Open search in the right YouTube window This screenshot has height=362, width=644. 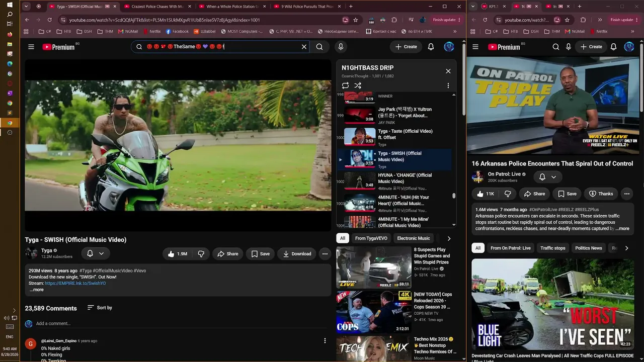click(556, 47)
